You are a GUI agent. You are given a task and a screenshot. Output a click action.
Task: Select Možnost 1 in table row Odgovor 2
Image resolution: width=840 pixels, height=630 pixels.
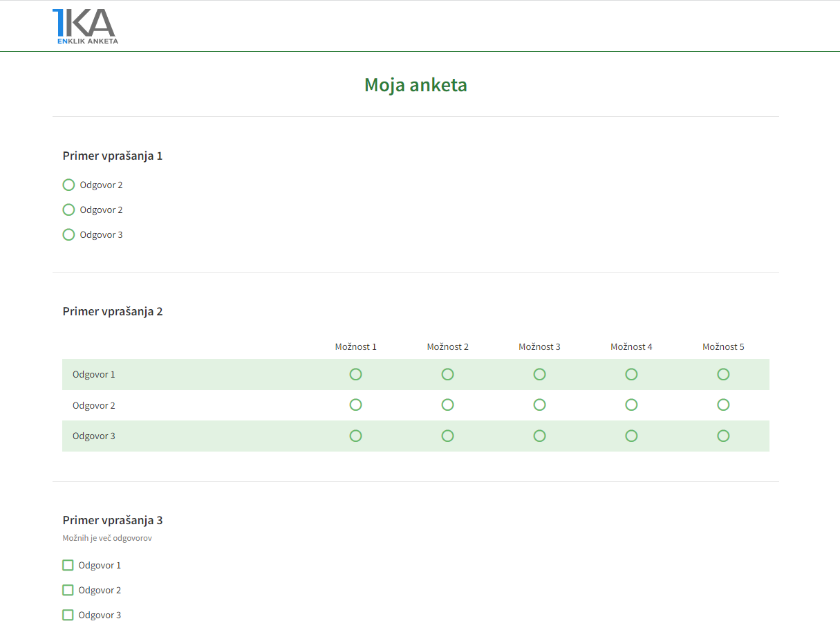[x=355, y=405]
